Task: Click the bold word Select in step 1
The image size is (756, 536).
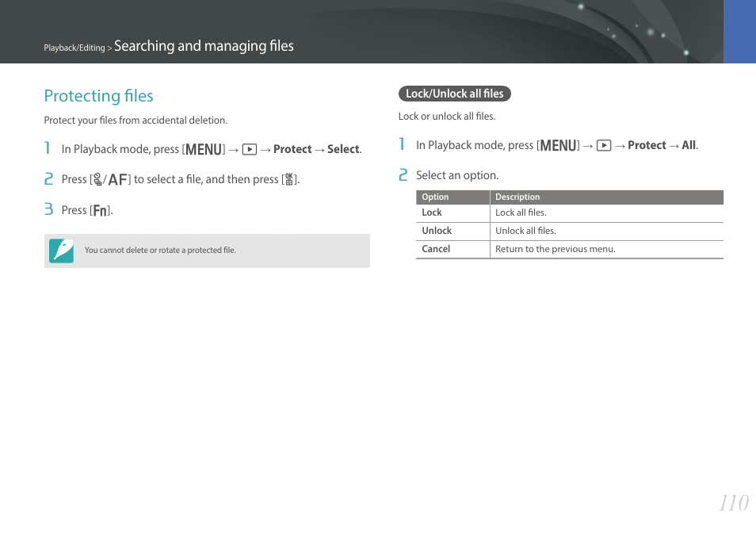Action: click(x=344, y=150)
